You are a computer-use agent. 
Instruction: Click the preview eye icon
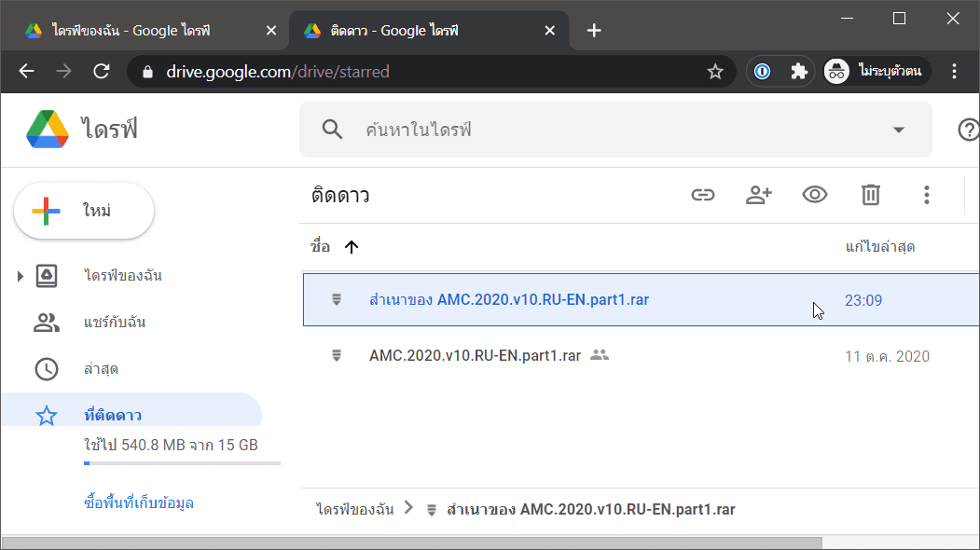[814, 195]
